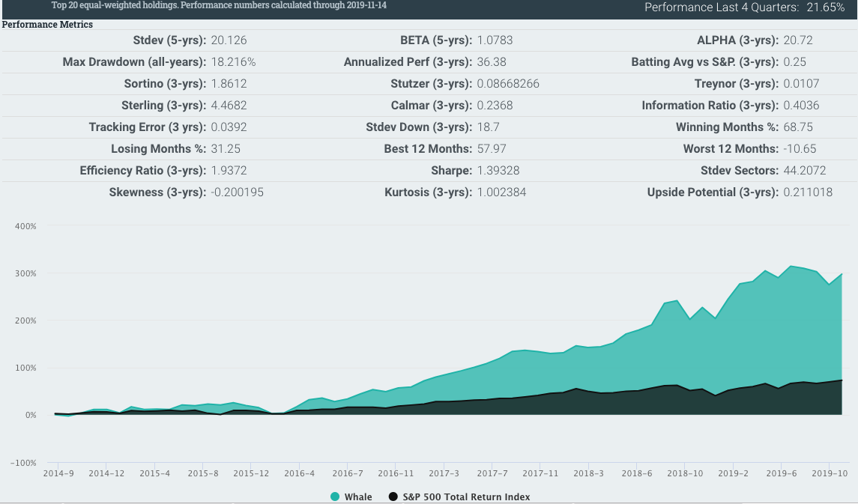Click the 2015-12 x-axis tick label
The width and height of the screenshot is (858, 504).
250,473
